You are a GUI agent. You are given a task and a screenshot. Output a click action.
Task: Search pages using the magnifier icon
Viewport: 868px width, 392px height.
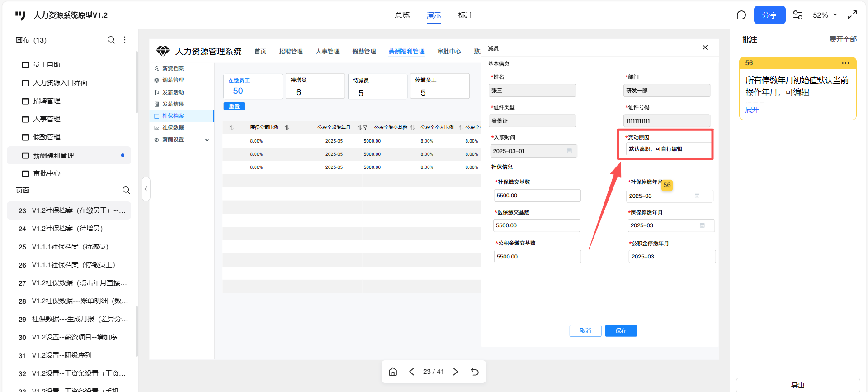click(126, 190)
